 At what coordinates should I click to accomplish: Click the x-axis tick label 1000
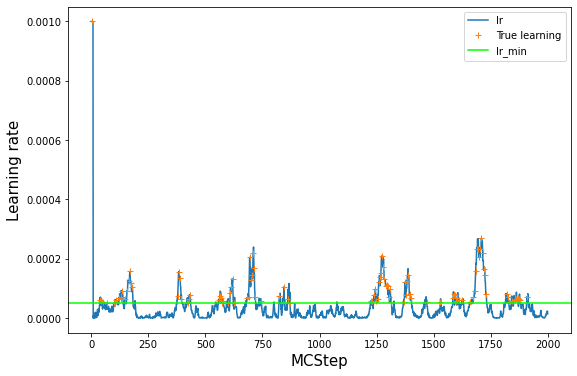319,344
